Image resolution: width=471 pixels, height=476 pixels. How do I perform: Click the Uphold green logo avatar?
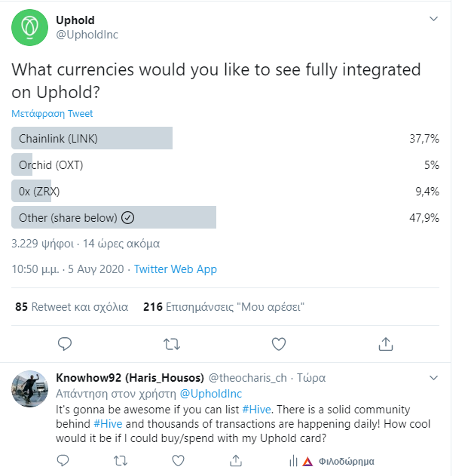[29, 27]
